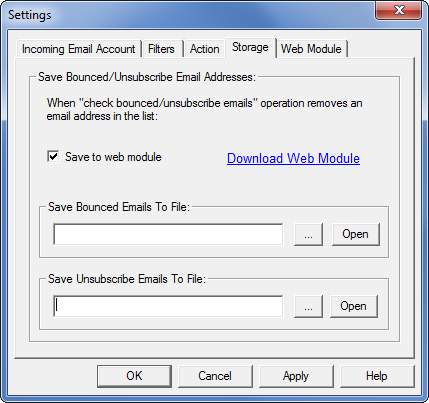Follow the Download Web Module link
The image size is (429, 403).
[293, 158]
